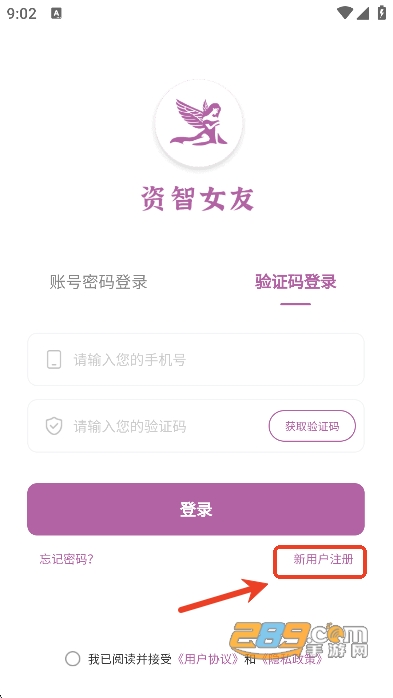Tap the winged fairy app logo
The width and height of the screenshot is (393, 698).
(199, 122)
